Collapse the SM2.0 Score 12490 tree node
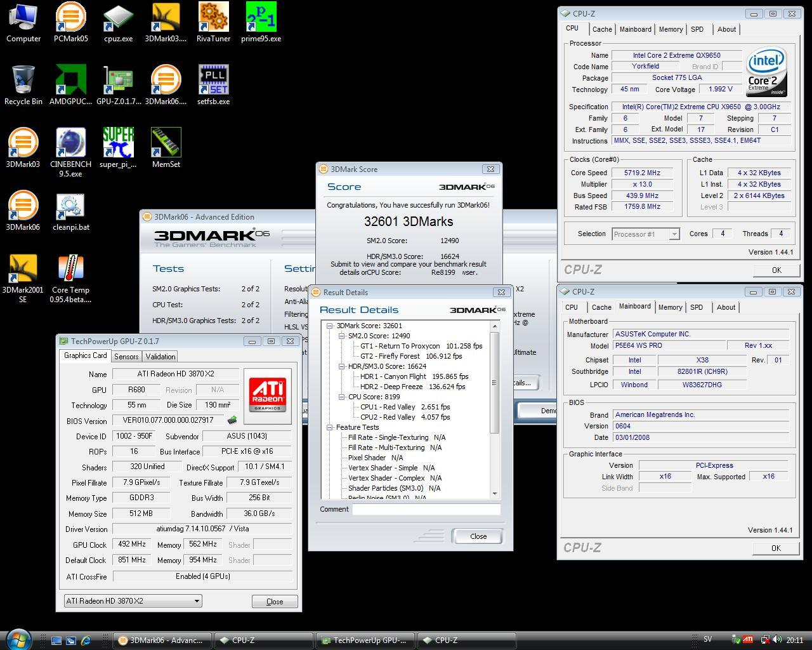Image resolution: width=812 pixels, height=650 pixels. (341, 336)
